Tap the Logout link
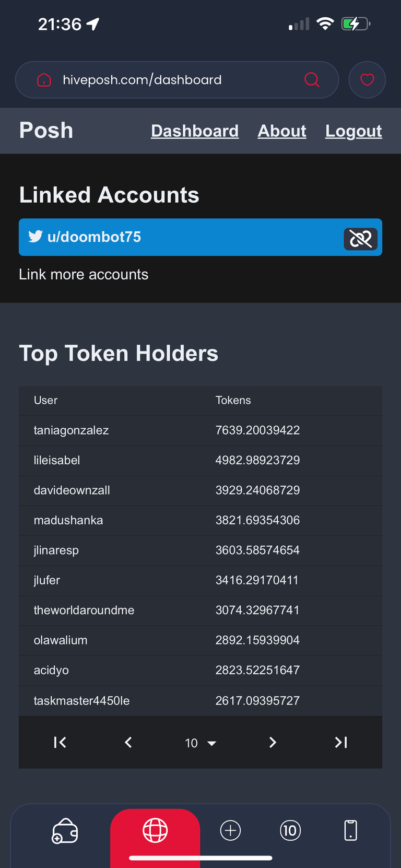Image resolution: width=401 pixels, height=868 pixels. [x=353, y=131]
